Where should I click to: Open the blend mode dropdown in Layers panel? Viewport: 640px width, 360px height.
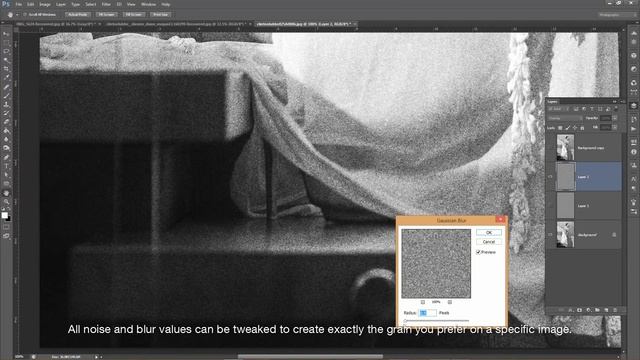pos(565,118)
